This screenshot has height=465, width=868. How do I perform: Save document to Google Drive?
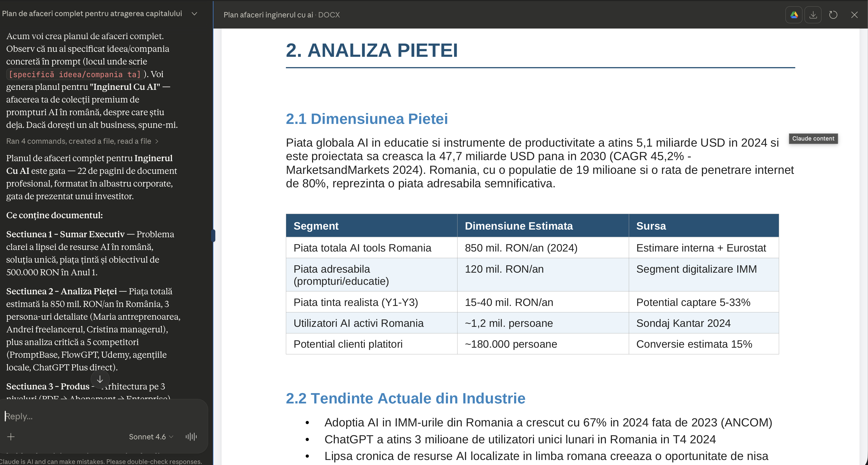(794, 15)
